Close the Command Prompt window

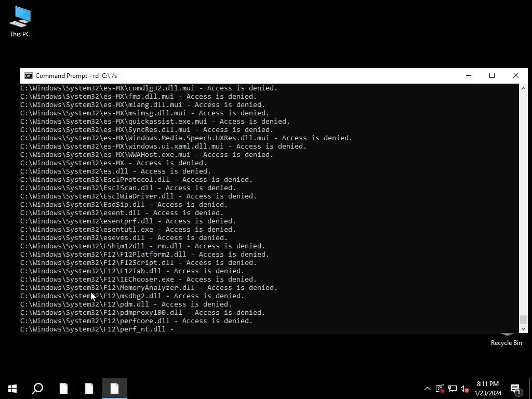(x=516, y=76)
